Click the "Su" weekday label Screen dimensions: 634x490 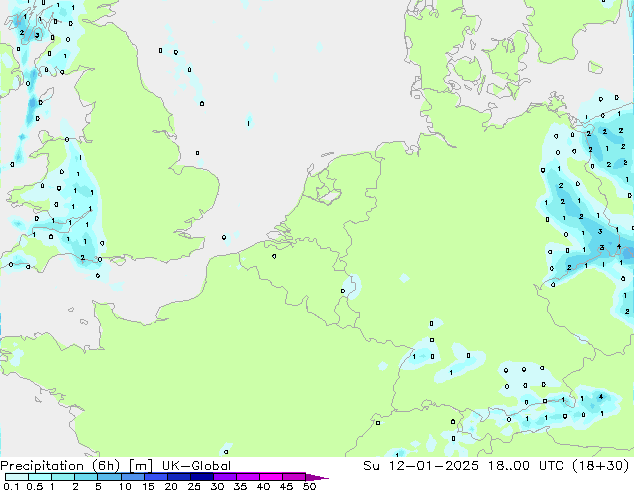(371, 466)
